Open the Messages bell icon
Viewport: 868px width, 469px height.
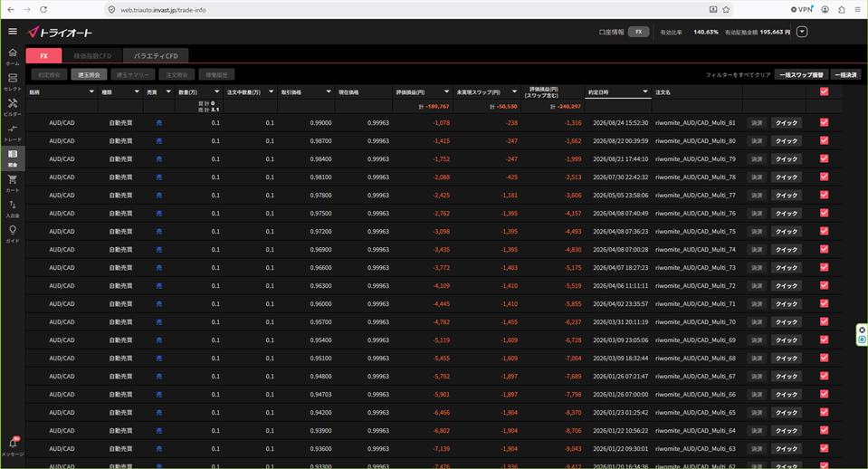12,445
